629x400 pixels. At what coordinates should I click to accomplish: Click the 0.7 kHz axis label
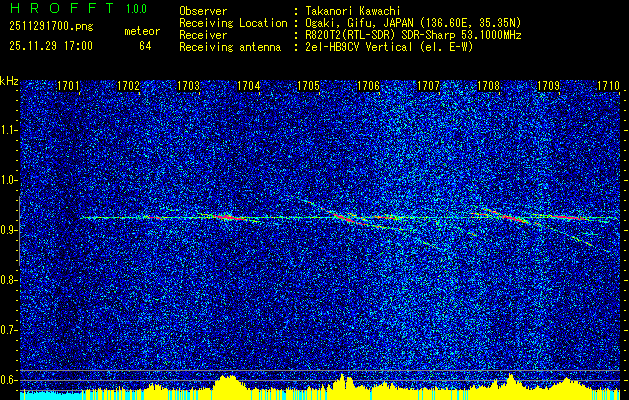9,330
